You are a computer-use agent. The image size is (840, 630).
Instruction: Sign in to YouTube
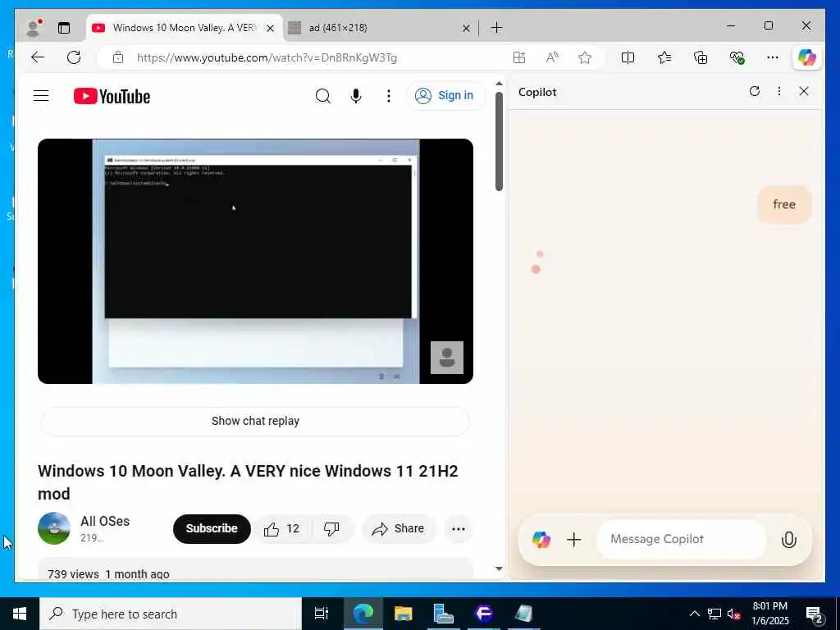(x=445, y=96)
